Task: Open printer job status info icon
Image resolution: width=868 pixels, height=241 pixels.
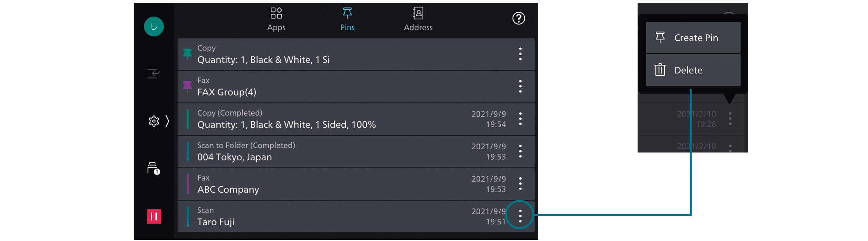Action: tap(153, 169)
